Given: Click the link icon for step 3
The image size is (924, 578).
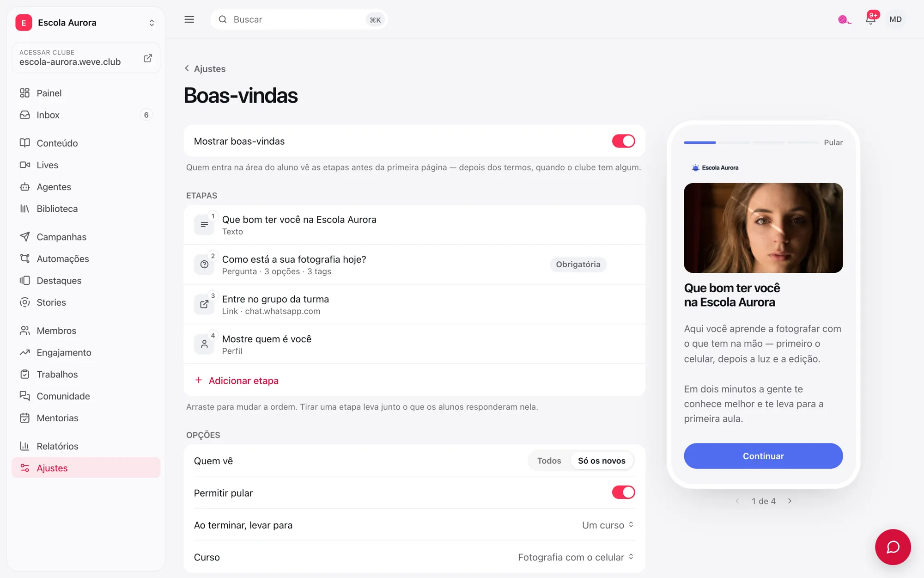Looking at the screenshot, I should click(204, 304).
